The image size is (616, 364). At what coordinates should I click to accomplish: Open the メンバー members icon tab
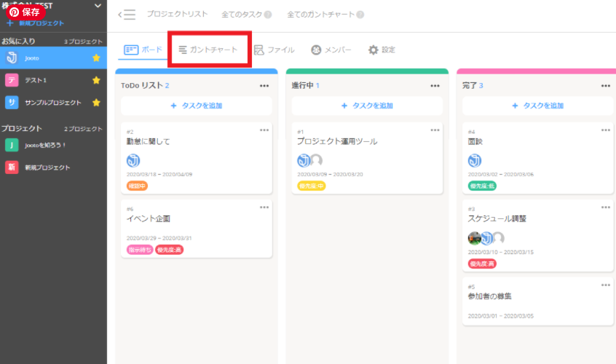point(331,50)
